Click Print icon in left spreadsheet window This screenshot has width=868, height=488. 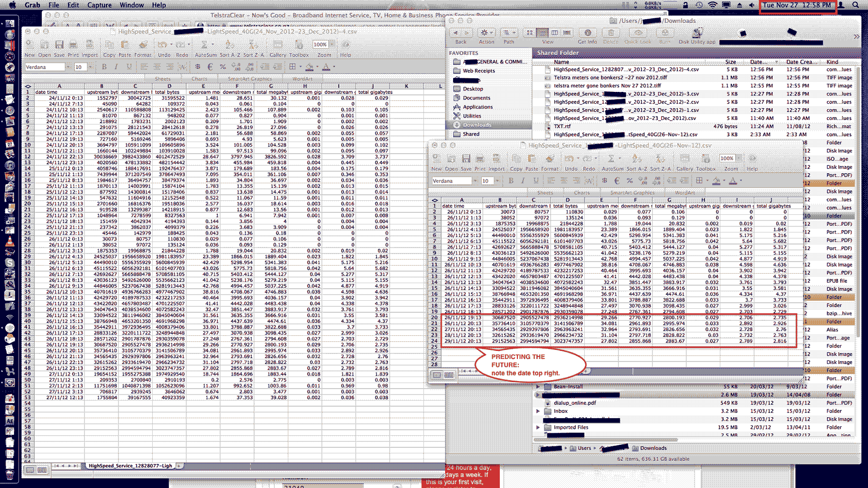tap(73, 45)
